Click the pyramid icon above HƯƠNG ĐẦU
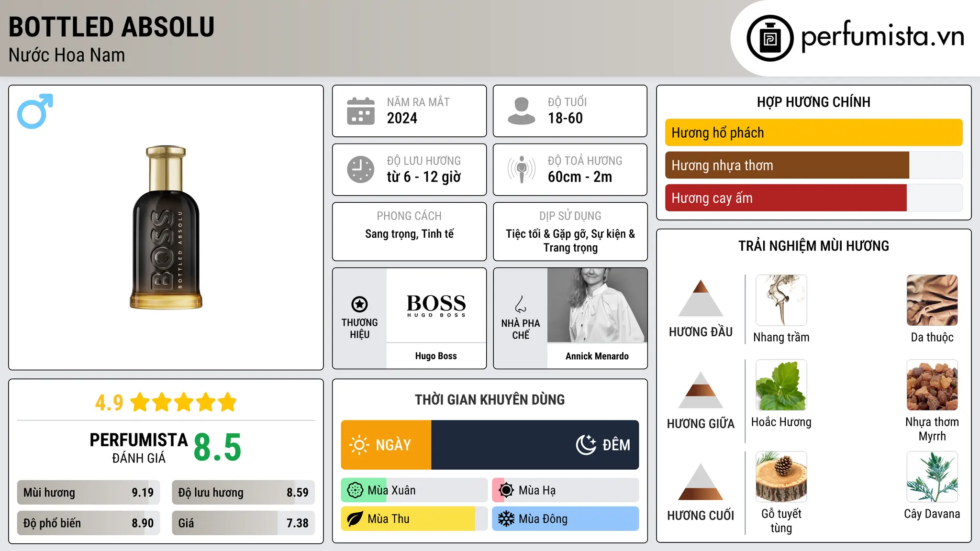Screen dimensions: 980x551 (701, 298)
